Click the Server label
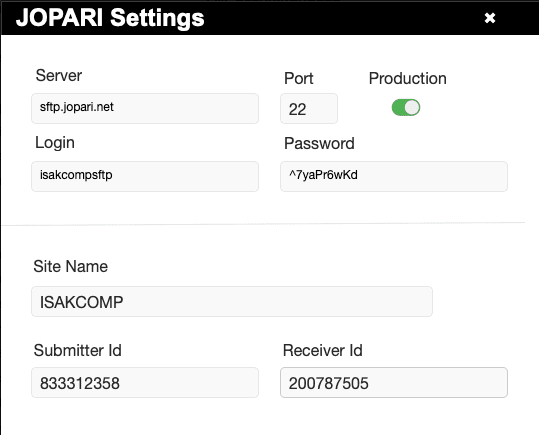This screenshot has width=539, height=435. pyautogui.click(x=59, y=75)
